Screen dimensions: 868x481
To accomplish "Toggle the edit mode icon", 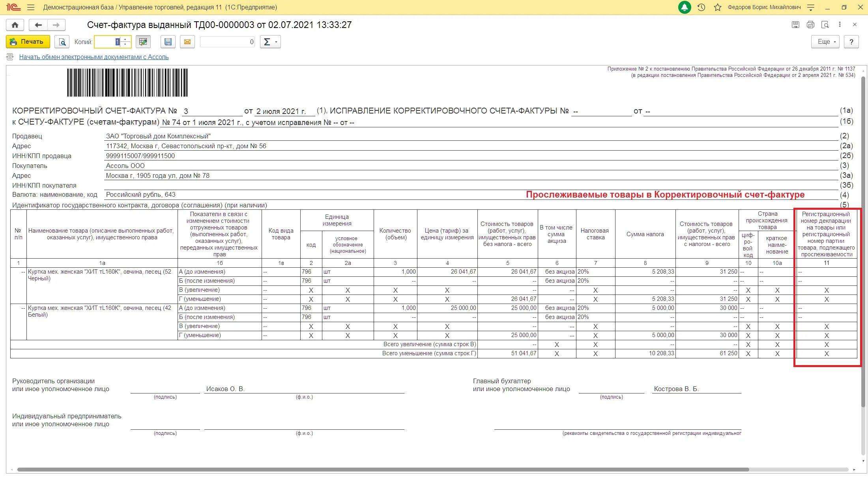I will pos(143,42).
